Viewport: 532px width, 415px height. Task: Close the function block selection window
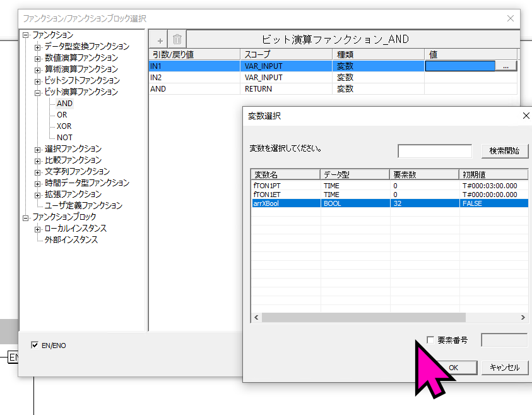[511, 19]
